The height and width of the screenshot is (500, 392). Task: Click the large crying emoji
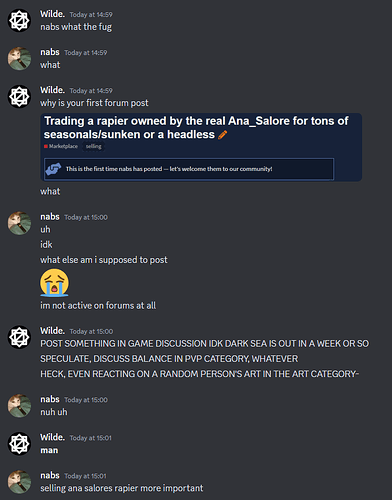click(x=54, y=282)
